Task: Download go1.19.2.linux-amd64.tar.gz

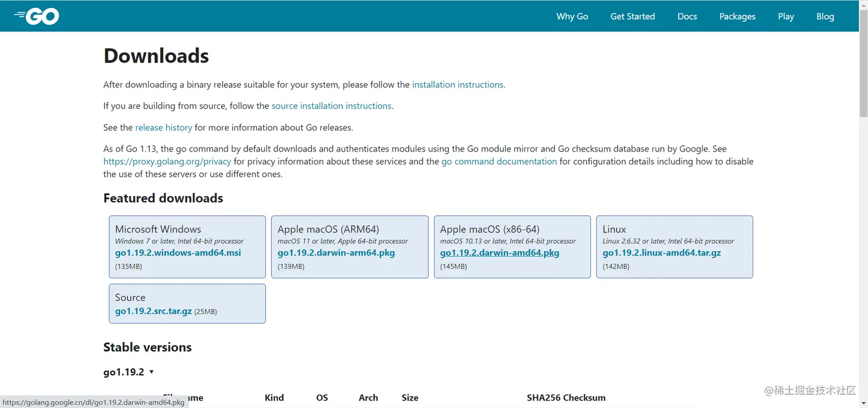Action: point(662,252)
